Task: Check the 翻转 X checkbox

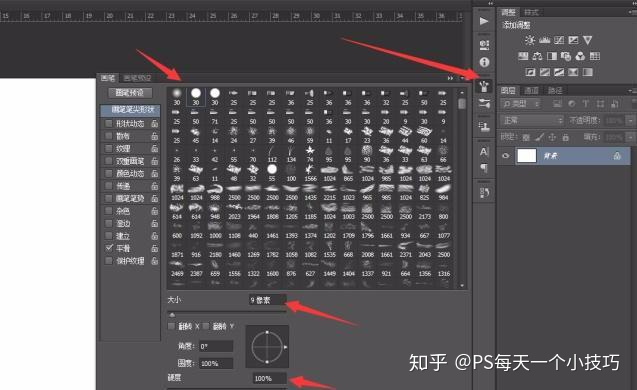Action: [x=171, y=326]
